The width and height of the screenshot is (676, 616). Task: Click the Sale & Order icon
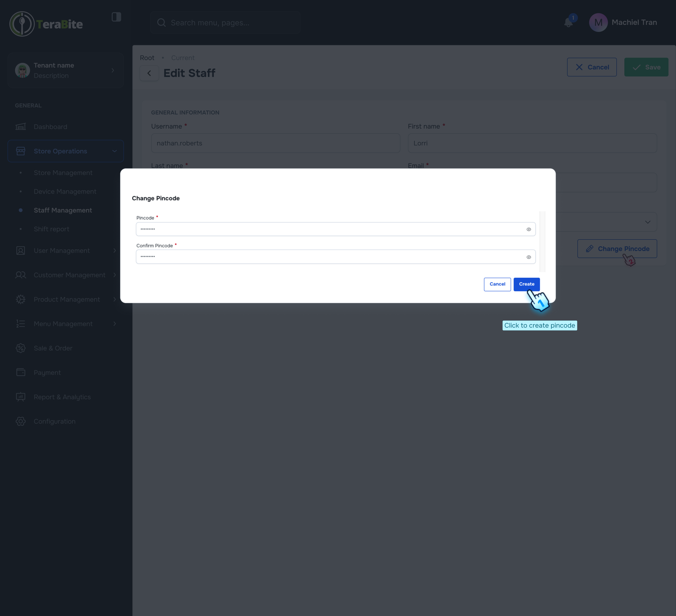(x=20, y=348)
